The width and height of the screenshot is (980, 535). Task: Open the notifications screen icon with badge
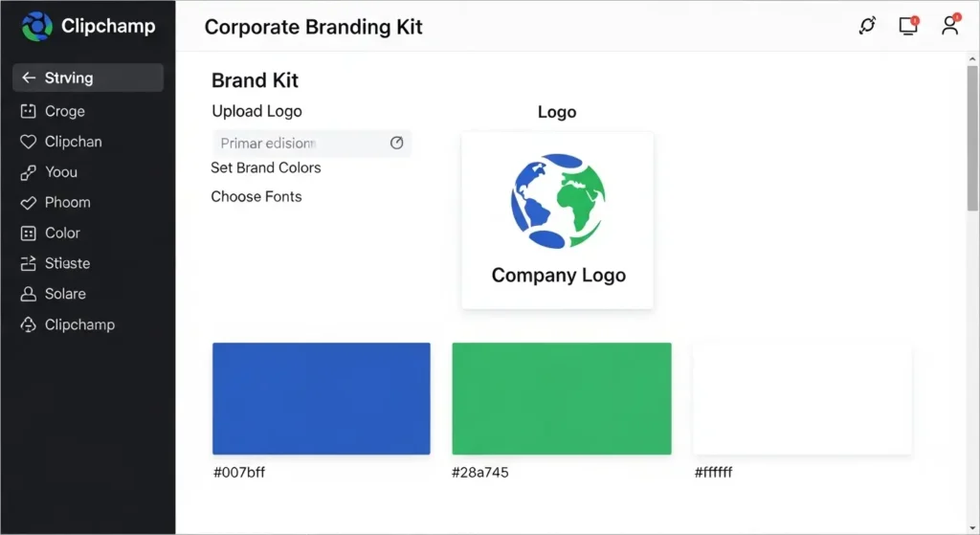[x=908, y=26]
